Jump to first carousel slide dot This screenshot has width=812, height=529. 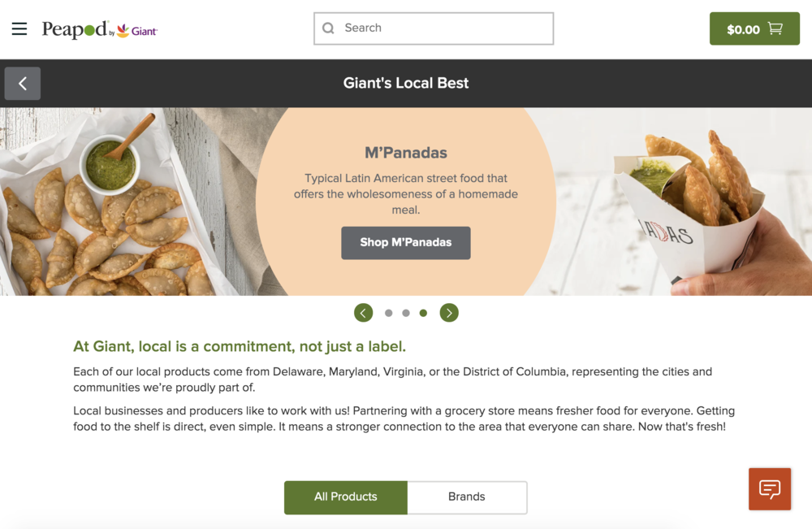pyautogui.click(x=389, y=313)
